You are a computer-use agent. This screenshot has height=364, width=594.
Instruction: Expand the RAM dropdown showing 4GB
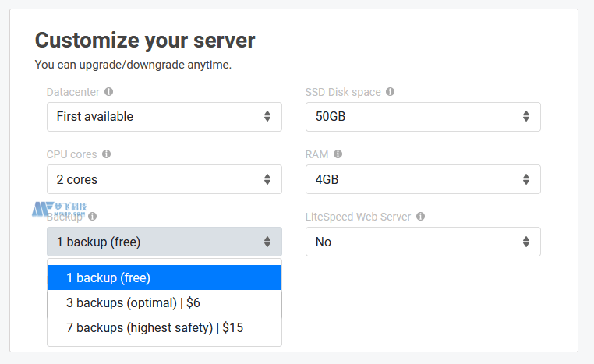(423, 179)
